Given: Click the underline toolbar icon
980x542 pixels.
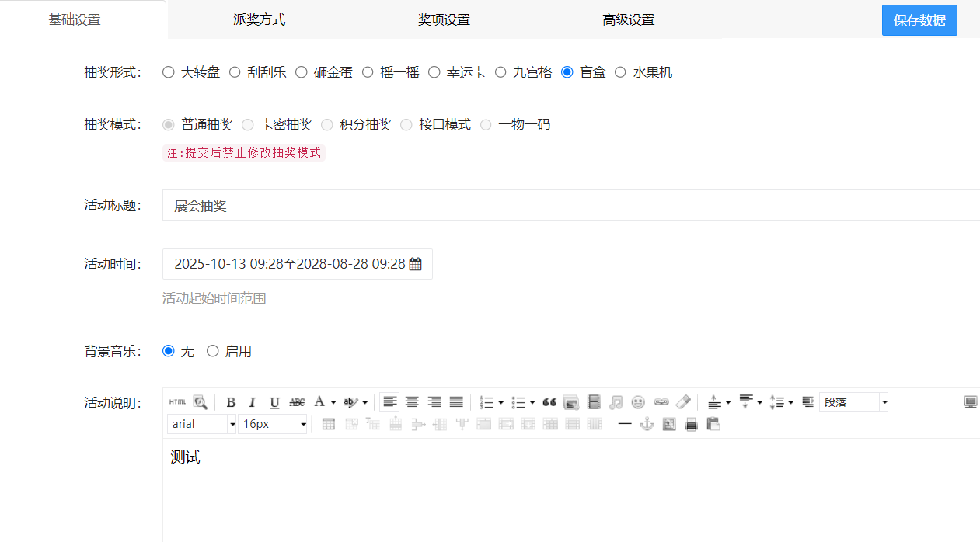Looking at the screenshot, I should 274,402.
